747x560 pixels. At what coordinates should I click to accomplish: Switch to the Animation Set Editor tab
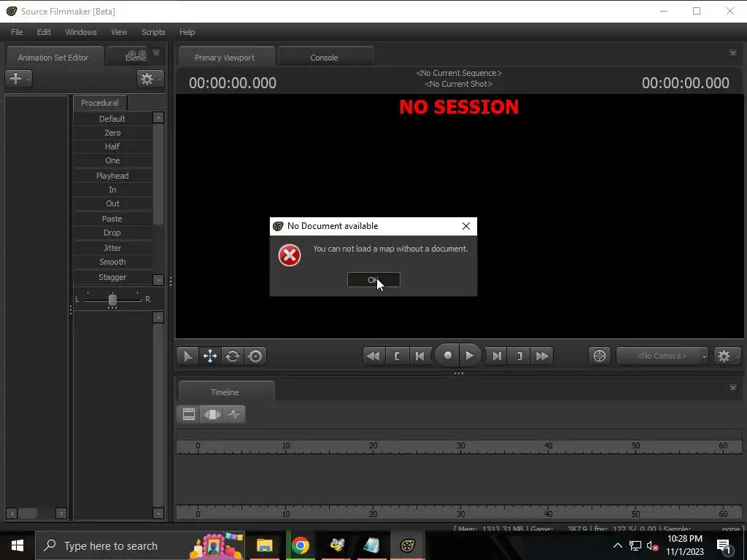coord(53,57)
